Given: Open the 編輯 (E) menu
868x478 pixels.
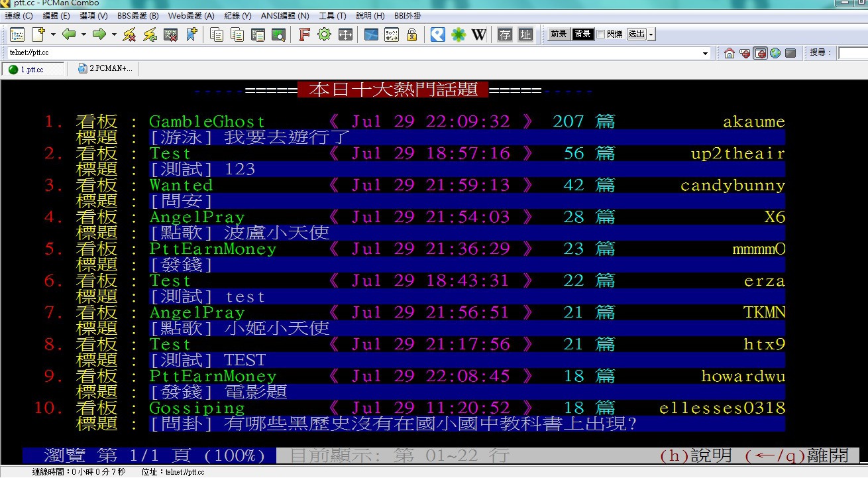Looking at the screenshot, I should click(x=56, y=16).
